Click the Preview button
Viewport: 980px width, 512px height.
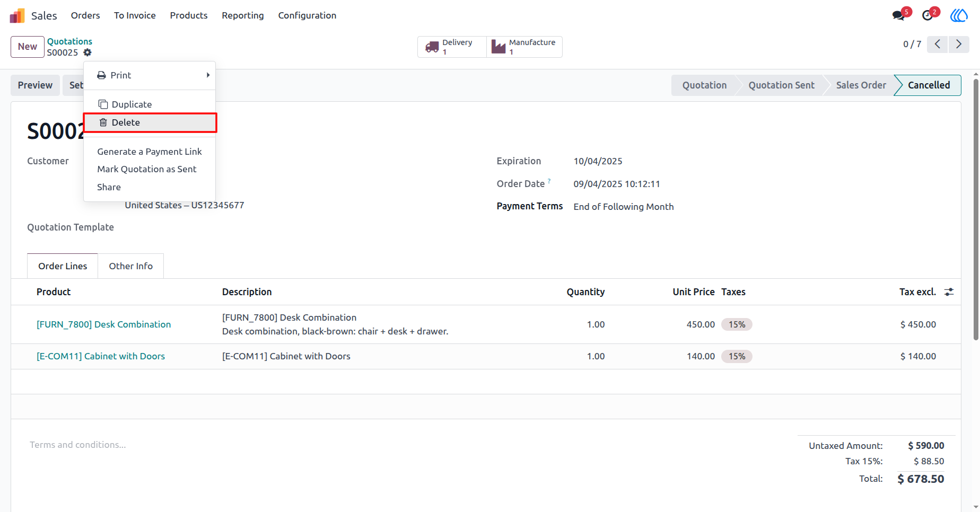click(35, 85)
